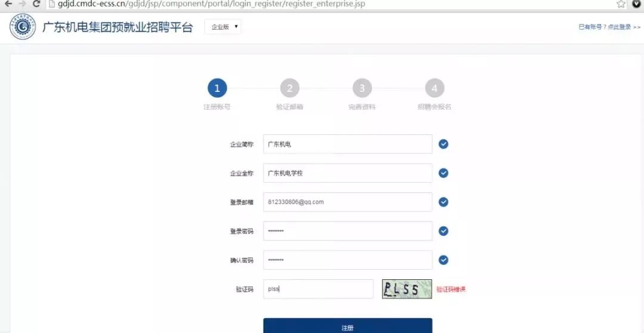Image resolution: width=644 pixels, height=333 pixels.
Task: Click the browser back arrow
Action: [x=8, y=4]
